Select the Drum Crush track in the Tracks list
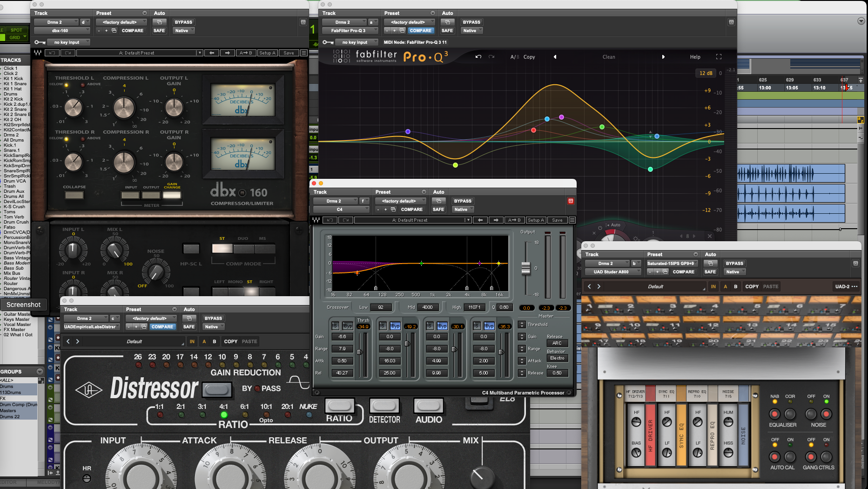868x489 pixels. 16,222
